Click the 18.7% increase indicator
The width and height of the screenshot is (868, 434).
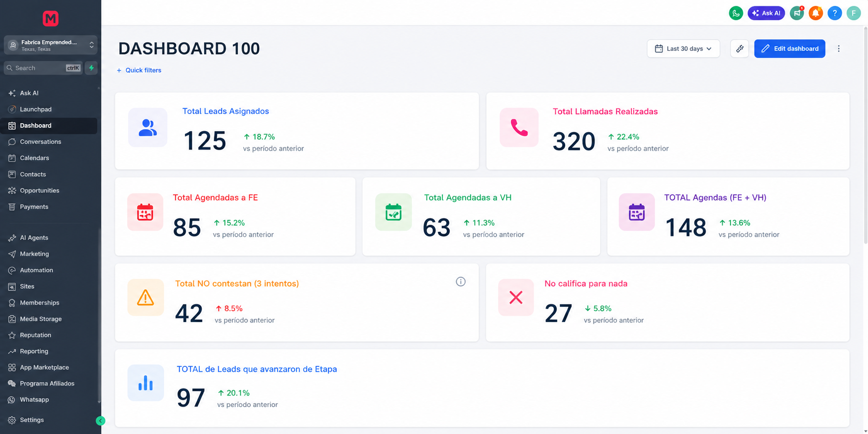point(259,137)
